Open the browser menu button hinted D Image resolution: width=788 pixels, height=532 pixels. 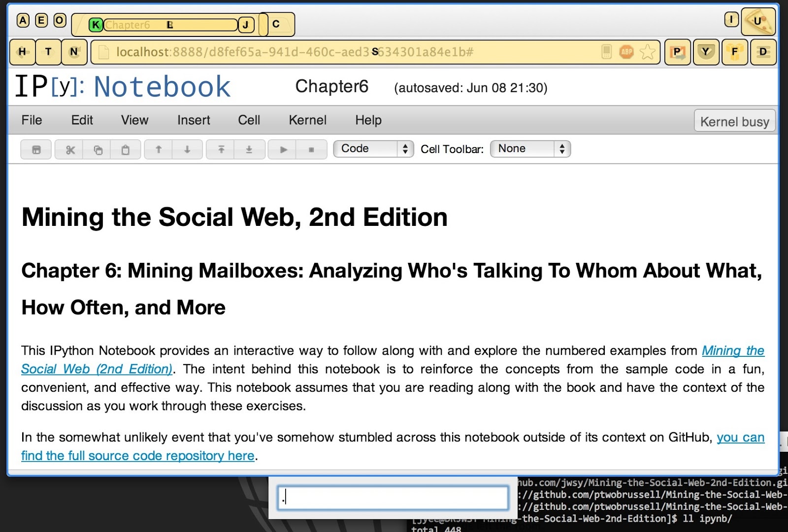[x=763, y=52]
